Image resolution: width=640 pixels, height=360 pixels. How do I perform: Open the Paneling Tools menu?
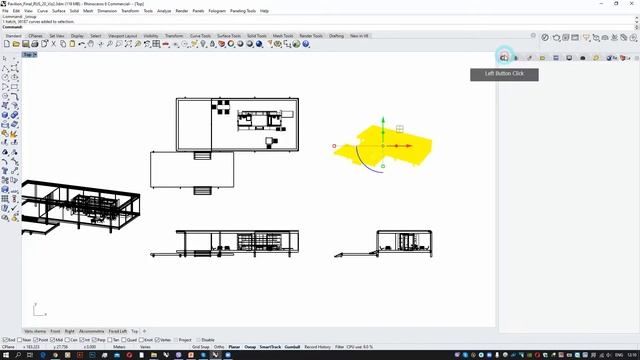pos(243,11)
